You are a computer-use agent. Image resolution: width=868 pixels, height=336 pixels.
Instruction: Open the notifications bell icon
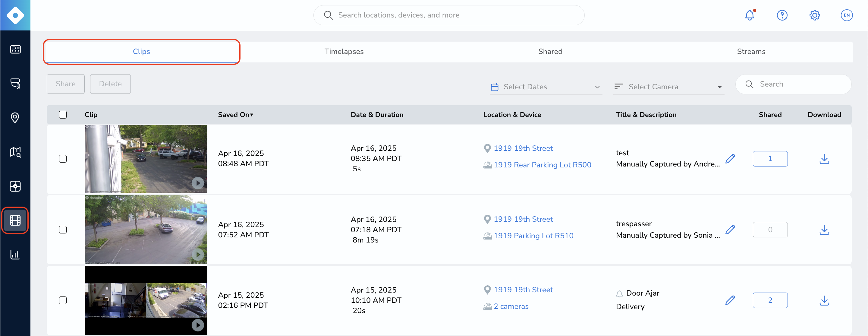point(749,15)
